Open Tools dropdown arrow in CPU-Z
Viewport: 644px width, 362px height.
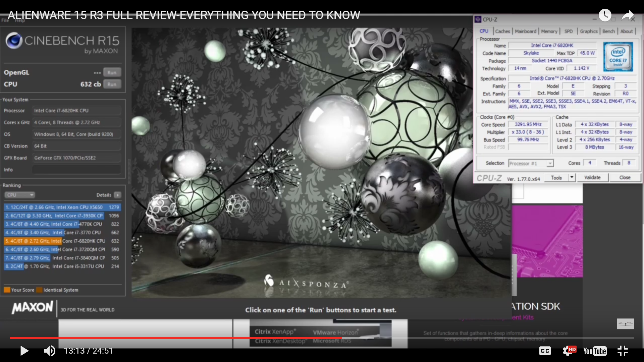[x=572, y=178]
